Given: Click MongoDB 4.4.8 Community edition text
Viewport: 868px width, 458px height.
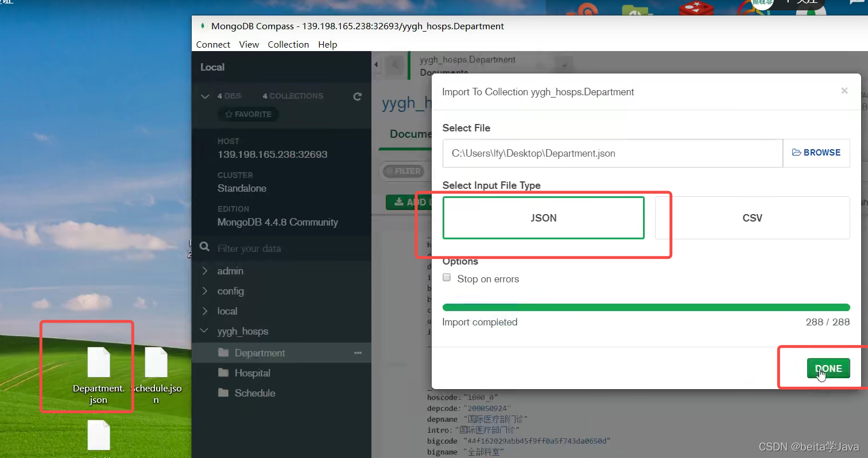Looking at the screenshot, I should point(278,222).
